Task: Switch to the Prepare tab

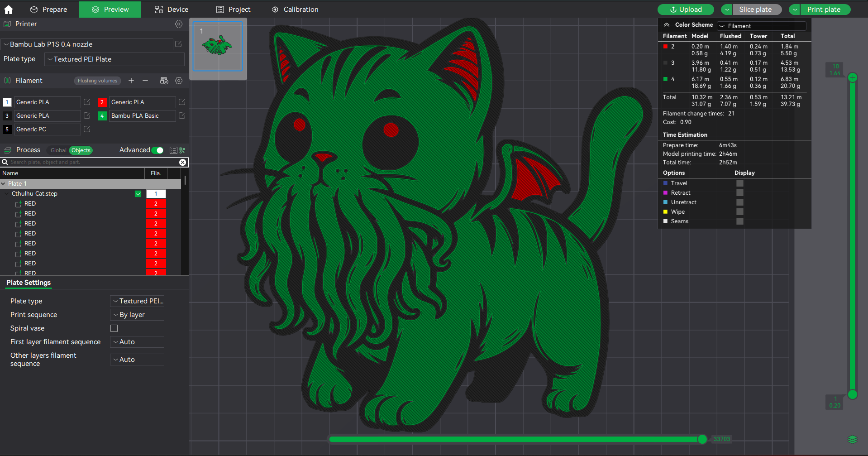Action: [x=48, y=10]
